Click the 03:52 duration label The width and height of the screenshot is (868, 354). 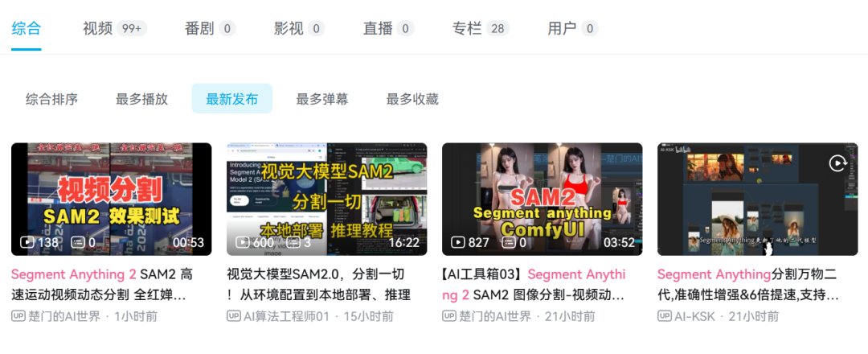click(619, 242)
